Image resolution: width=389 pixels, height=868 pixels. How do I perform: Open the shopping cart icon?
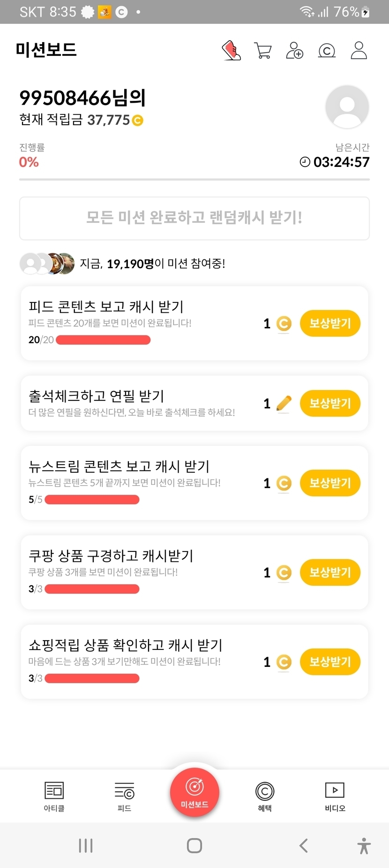click(x=262, y=51)
